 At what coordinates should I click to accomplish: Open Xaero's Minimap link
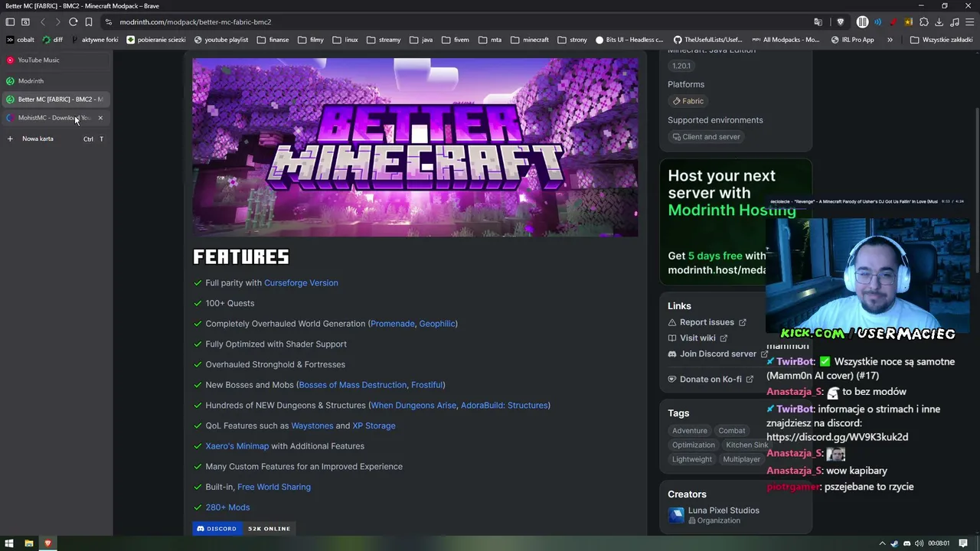237,446
